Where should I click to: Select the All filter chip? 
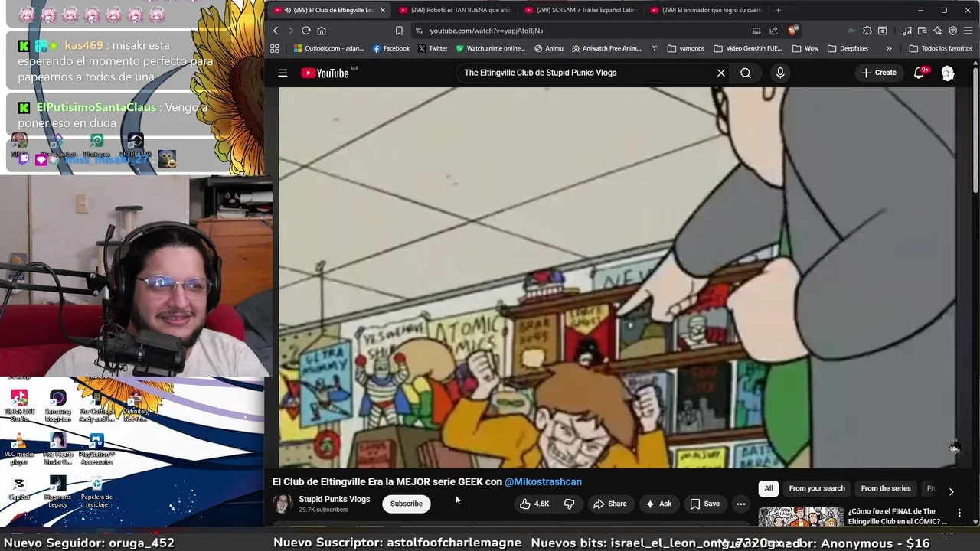(x=769, y=488)
